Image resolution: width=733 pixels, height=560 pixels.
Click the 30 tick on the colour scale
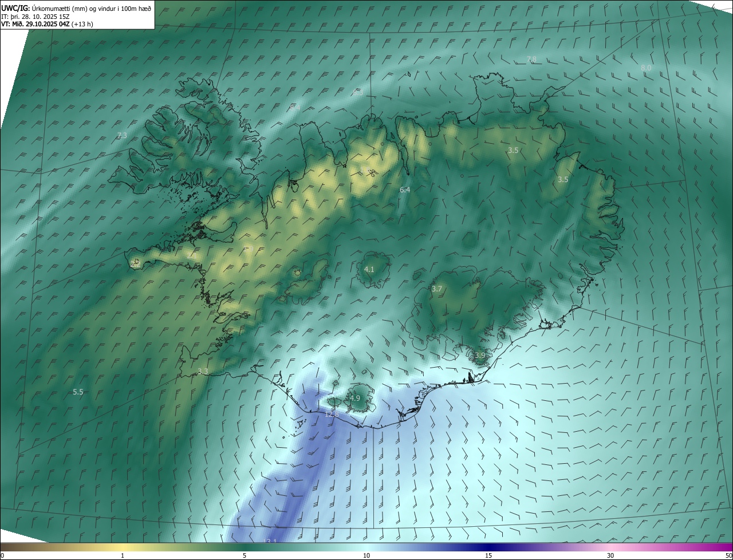[610, 555]
